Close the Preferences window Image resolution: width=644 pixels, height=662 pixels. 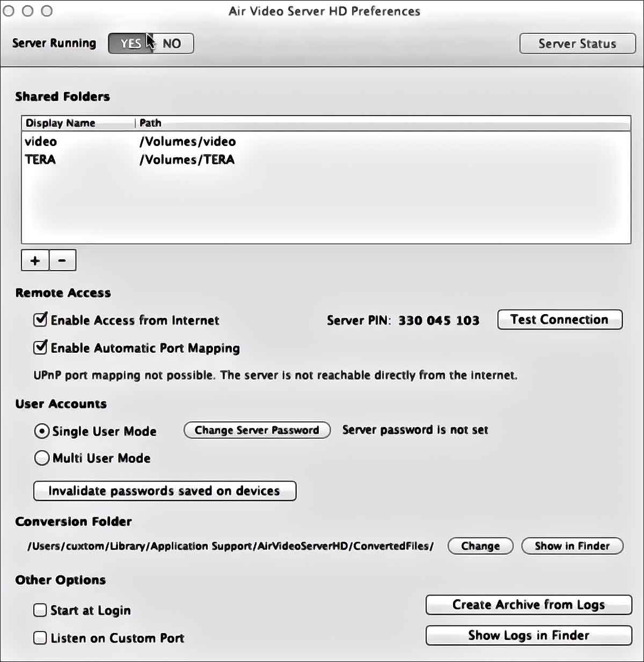(x=9, y=11)
